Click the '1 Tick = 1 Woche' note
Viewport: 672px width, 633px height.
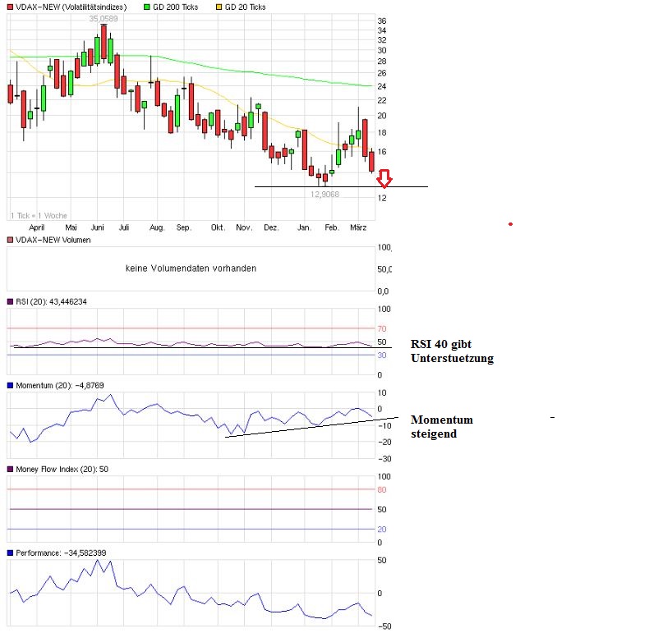point(39,215)
